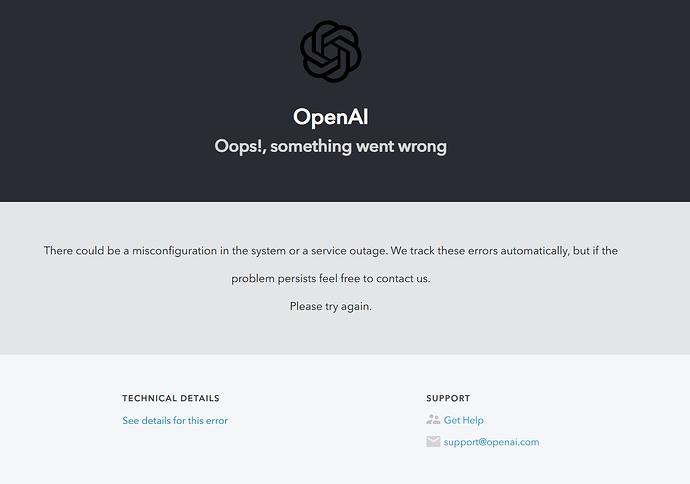690x484 pixels.
Task: Click the envelope icon next to support email
Action: (433, 441)
